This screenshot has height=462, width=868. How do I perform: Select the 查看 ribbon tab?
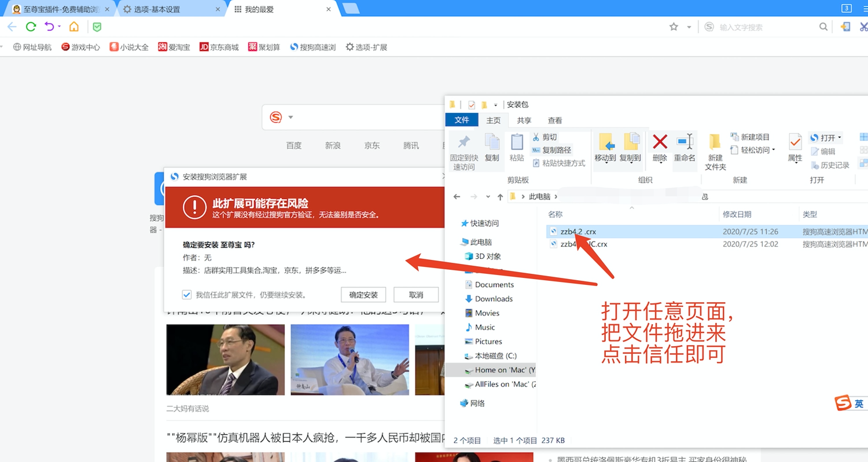[x=555, y=120]
